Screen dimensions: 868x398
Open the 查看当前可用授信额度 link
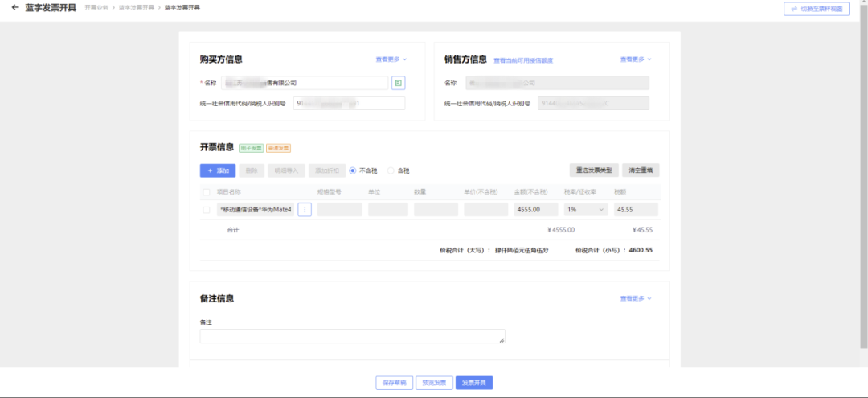(523, 60)
